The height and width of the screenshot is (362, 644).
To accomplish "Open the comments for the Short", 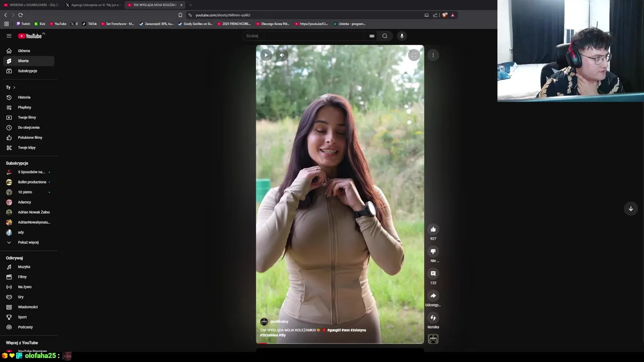I will click(x=433, y=274).
